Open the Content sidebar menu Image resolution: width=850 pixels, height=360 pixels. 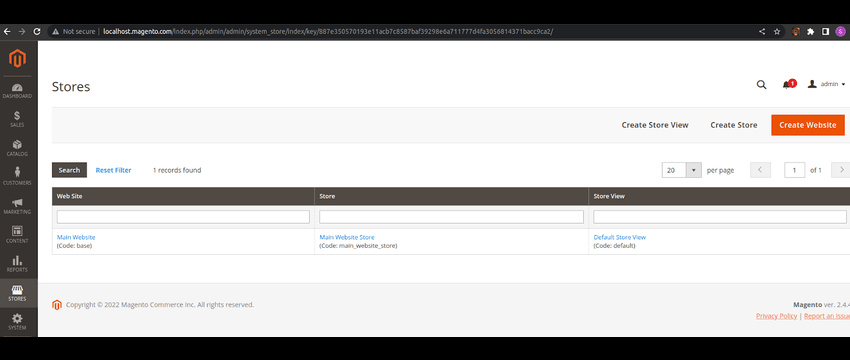[x=17, y=235]
